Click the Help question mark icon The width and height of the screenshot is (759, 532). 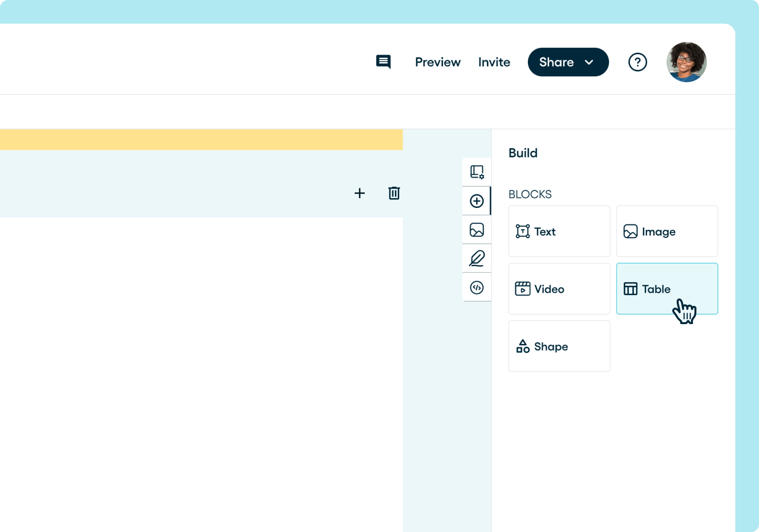pyautogui.click(x=638, y=62)
